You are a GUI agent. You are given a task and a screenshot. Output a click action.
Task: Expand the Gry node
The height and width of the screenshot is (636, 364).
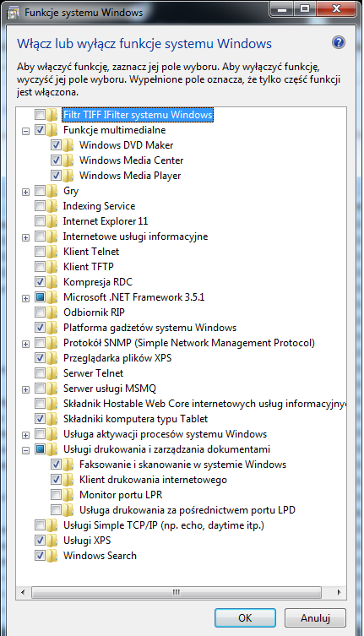coord(25,192)
